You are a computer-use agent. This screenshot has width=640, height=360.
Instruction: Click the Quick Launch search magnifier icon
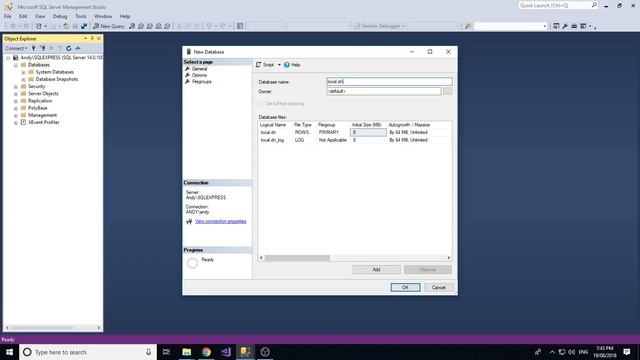[x=594, y=5]
